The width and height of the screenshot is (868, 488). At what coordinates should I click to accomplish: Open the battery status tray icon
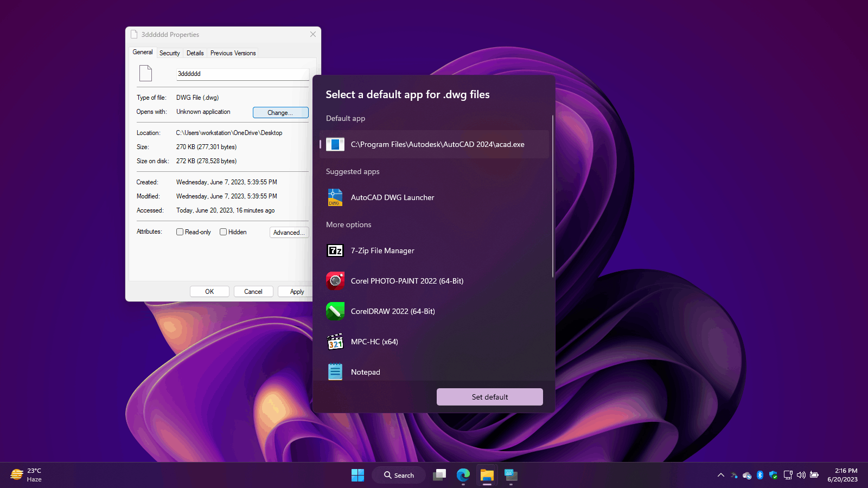[x=814, y=475]
